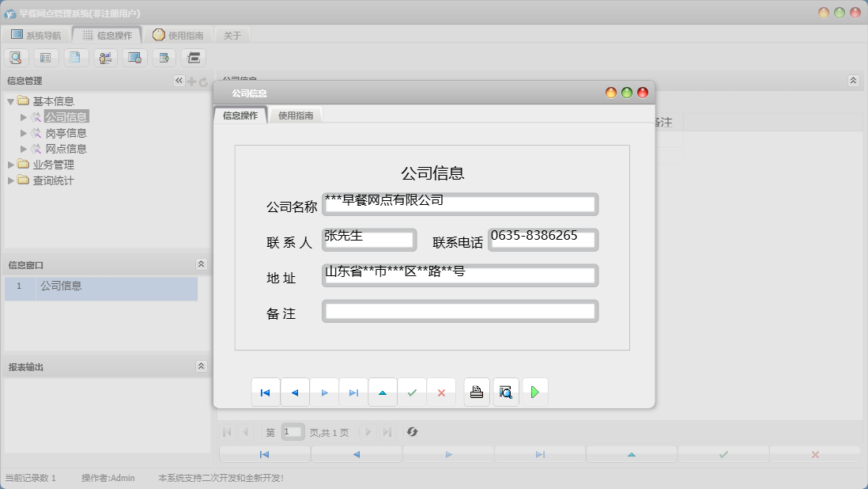Click the export toolbar icon
Viewport: 868px width, 489px height.
point(164,57)
